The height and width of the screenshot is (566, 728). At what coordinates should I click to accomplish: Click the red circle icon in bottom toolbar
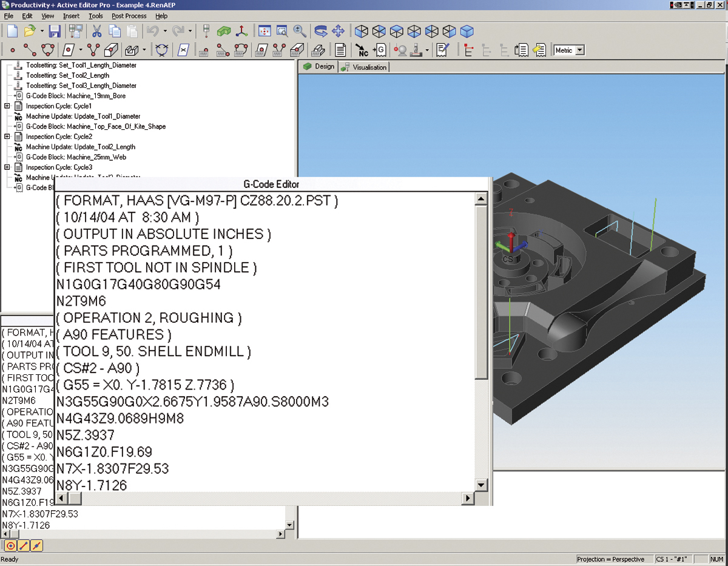[x=11, y=545]
